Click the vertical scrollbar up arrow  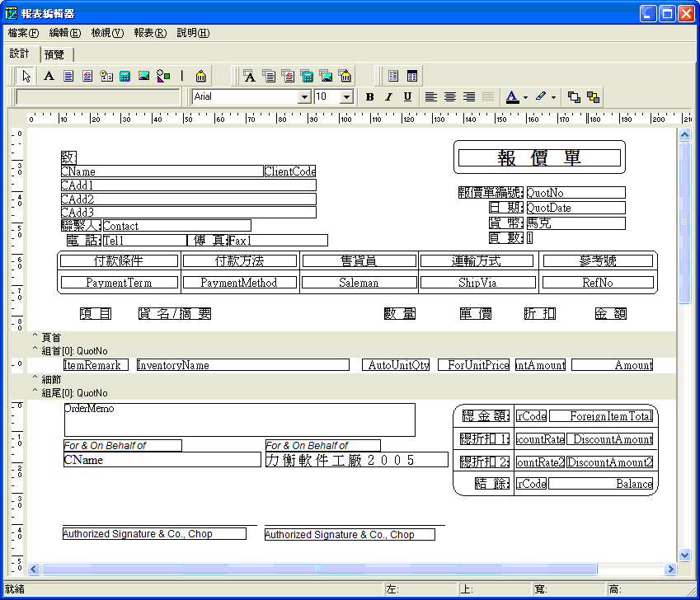point(685,134)
